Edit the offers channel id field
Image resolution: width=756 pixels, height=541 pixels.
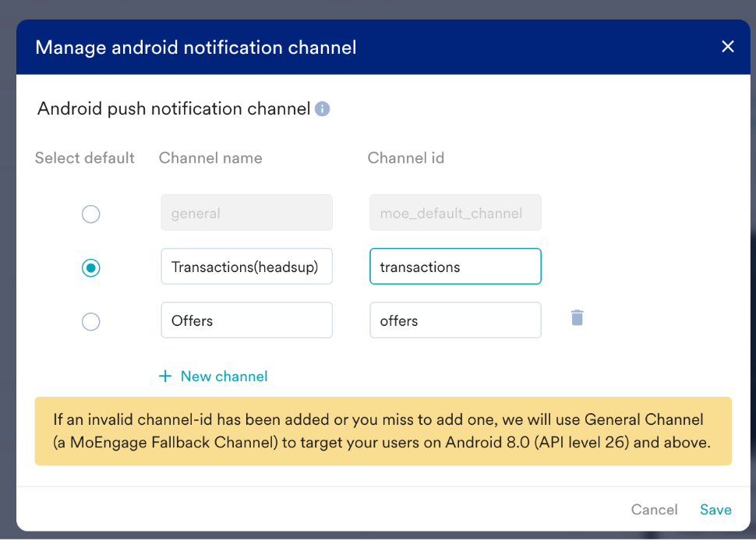[x=456, y=320]
